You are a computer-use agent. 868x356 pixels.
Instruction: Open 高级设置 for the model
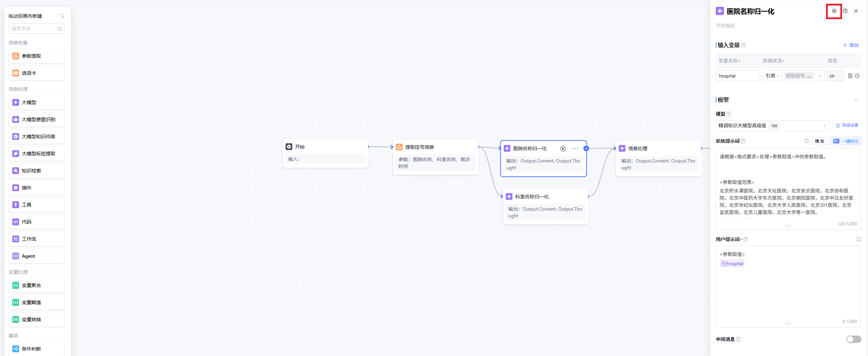pyautogui.click(x=846, y=125)
